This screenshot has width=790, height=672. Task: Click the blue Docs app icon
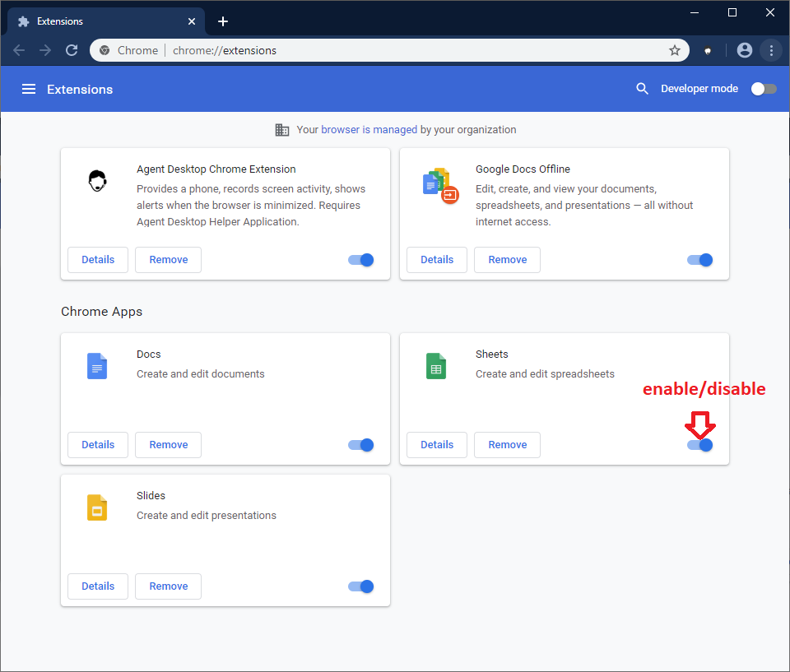click(97, 366)
